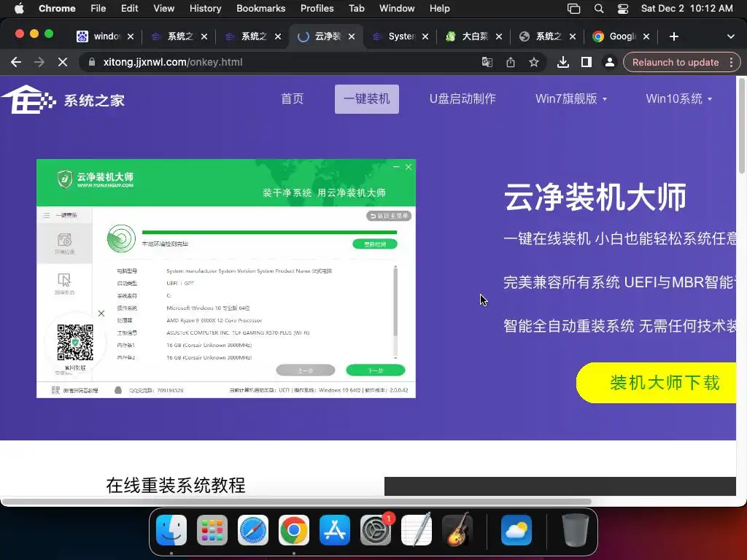Click 返回主菜单 button in app image
This screenshot has height=560, width=747.
tap(389, 216)
